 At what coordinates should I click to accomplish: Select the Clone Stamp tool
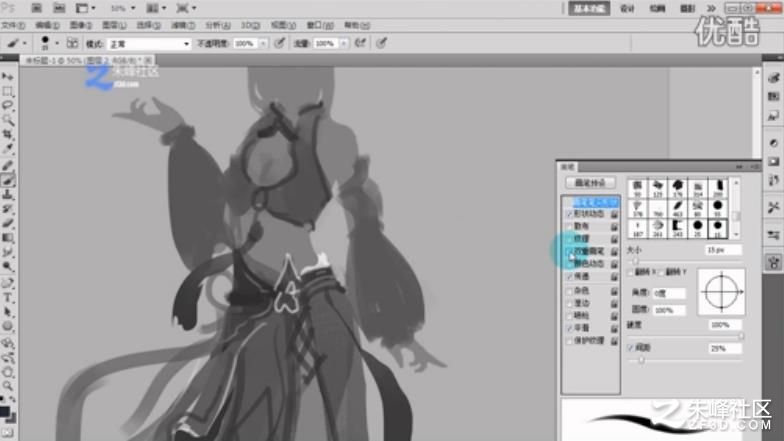coord(8,194)
